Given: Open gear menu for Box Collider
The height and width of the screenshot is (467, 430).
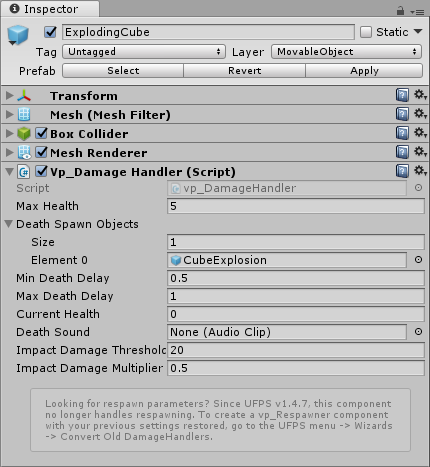Looking at the screenshot, I should tap(420, 133).
